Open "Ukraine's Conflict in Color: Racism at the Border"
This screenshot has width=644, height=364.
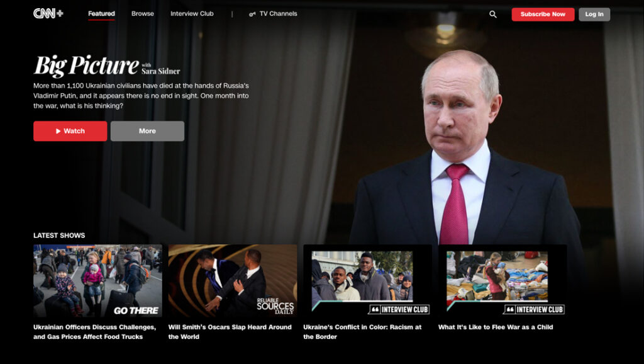(x=369, y=281)
